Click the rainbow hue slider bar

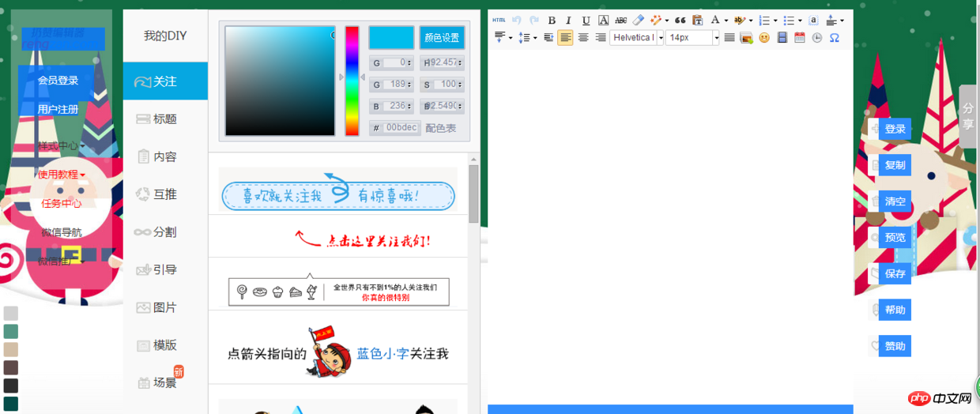pyautogui.click(x=352, y=81)
